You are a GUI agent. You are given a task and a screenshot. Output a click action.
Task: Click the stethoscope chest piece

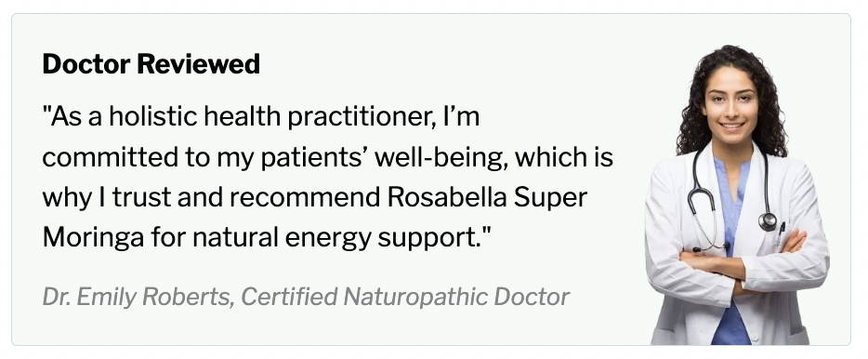point(768,221)
